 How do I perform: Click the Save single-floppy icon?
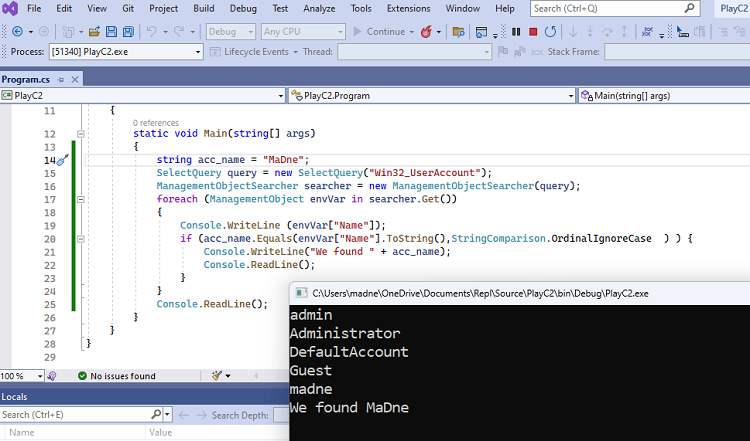point(111,32)
